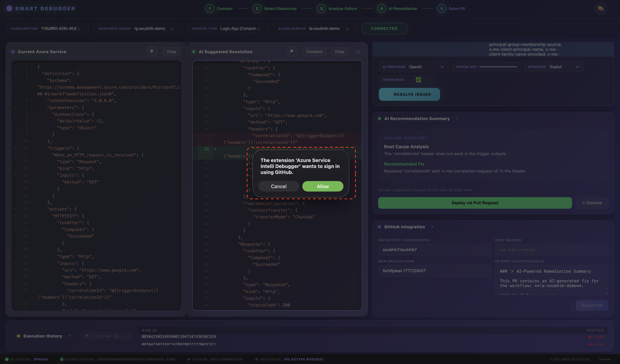Click the Filter Run IDs field
The width and height of the screenshot is (620, 364).
tap(107, 336)
